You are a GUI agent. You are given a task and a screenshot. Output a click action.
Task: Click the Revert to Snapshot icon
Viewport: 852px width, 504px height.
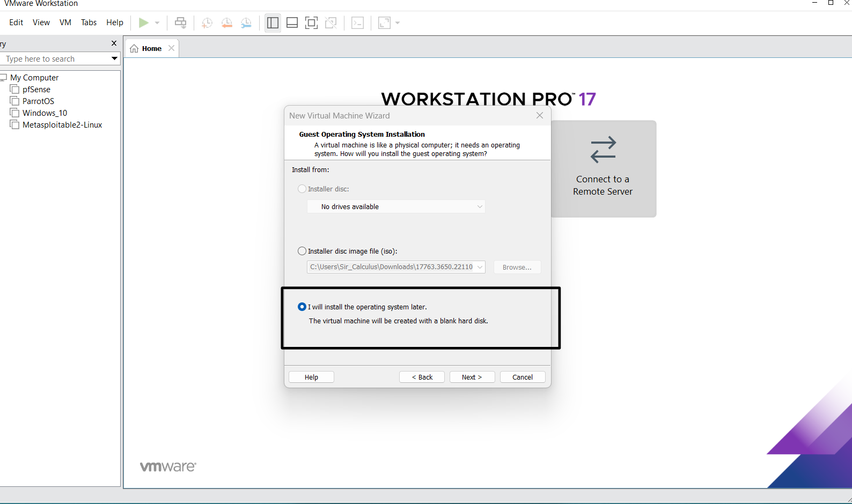(226, 23)
